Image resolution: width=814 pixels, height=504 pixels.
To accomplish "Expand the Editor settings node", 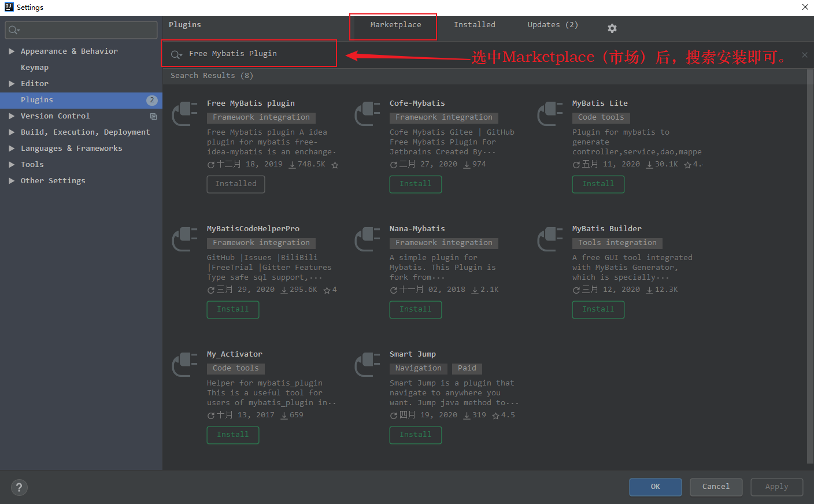I will (x=12, y=84).
